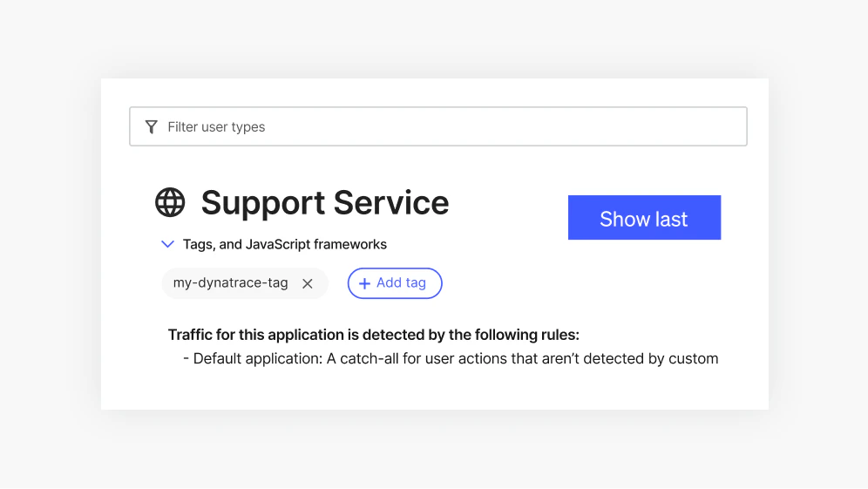Click the funnel filter icon
This screenshot has height=489, width=868.
click(x=152, y=127)
